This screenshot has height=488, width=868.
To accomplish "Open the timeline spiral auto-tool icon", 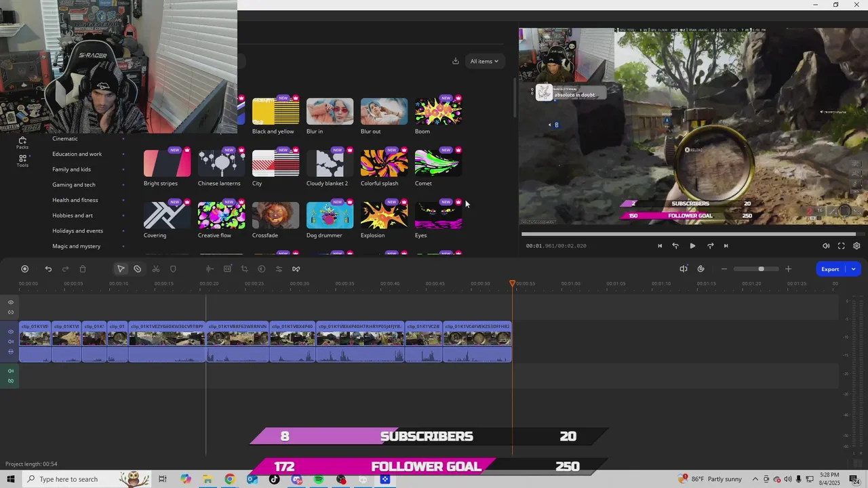I will coord(701,269).
